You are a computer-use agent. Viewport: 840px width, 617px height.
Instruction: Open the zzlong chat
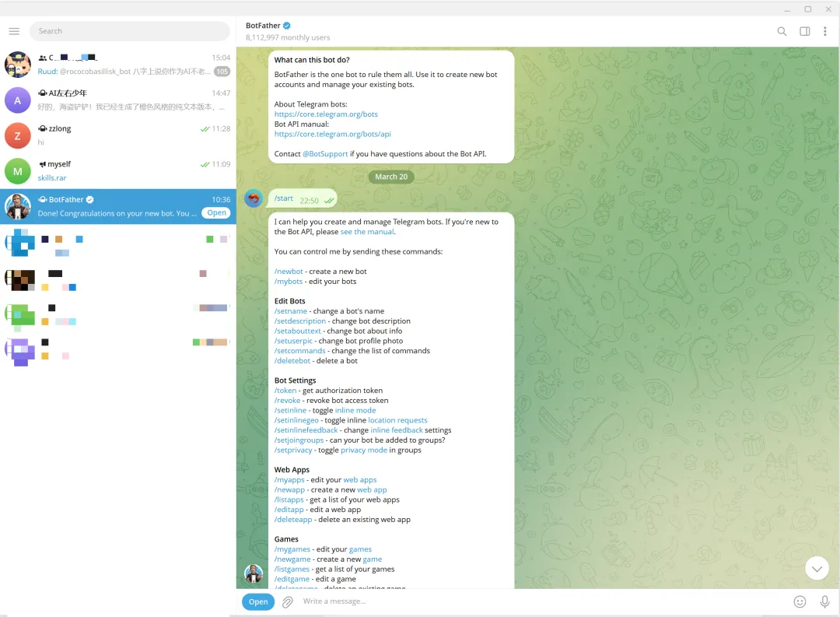pos(118,135)
